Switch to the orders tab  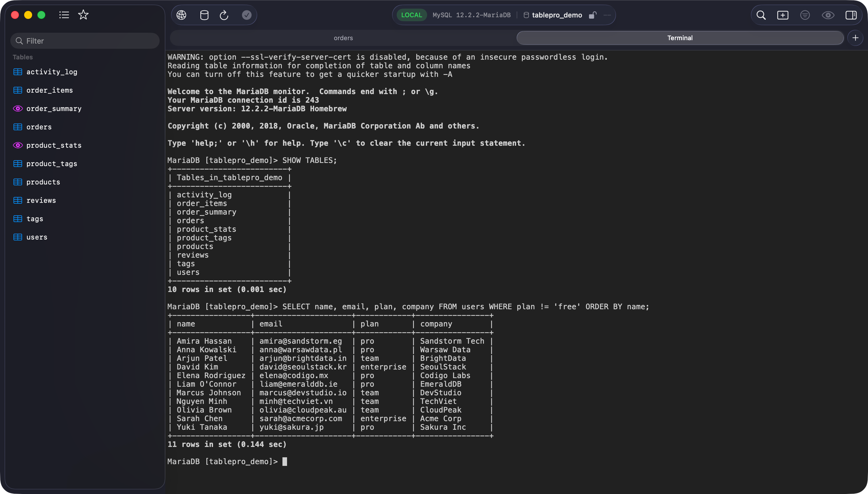pyautogui.click(x=343, y=38)
